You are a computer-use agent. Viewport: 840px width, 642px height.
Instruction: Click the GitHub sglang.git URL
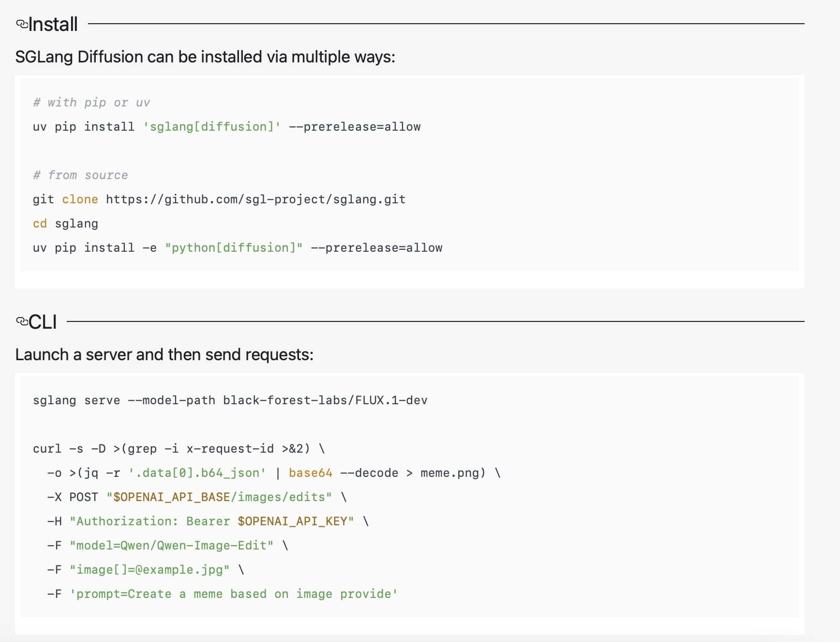pyautogui.click(x=255, y=199)
